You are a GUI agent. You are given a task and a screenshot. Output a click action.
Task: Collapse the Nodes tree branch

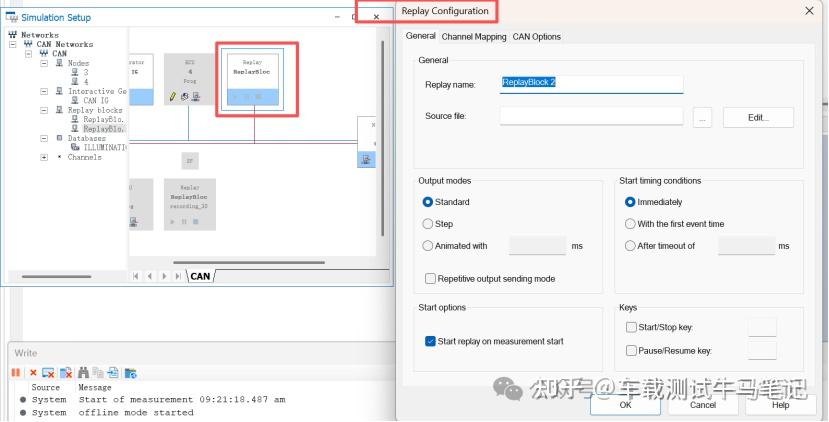tap(44, 63)
